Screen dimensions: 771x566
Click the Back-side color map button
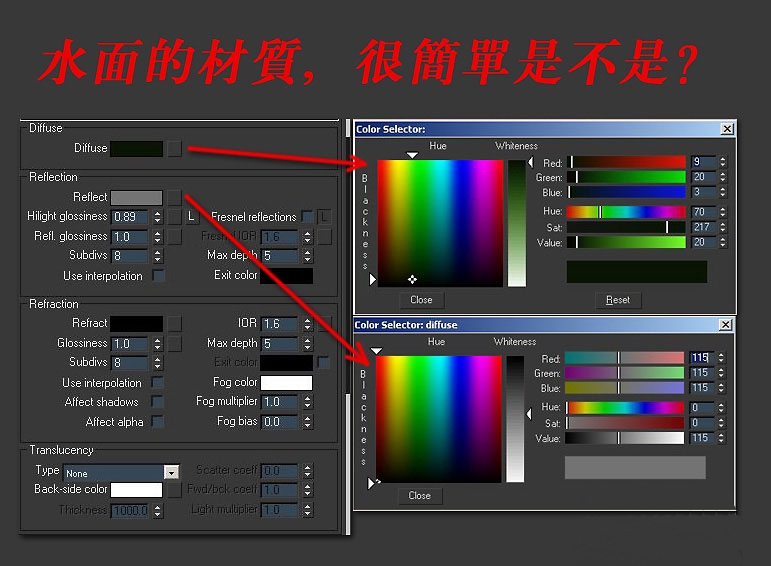pyautogui.click(x=174, y=490)
